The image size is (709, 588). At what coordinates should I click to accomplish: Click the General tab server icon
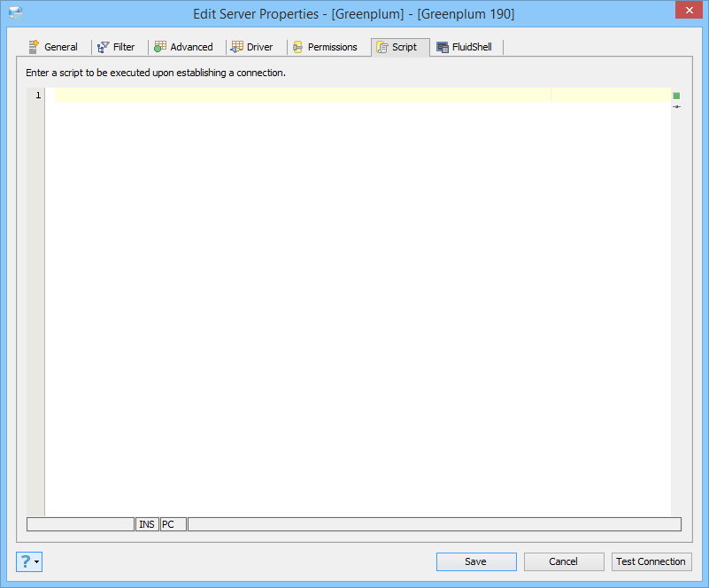(x=34, y=47)
